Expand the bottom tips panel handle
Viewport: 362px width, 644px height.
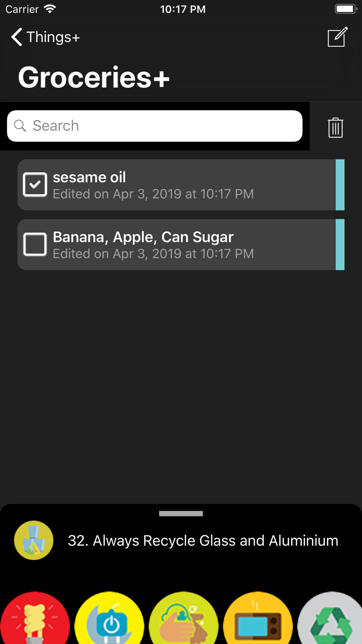coord(181,513)
